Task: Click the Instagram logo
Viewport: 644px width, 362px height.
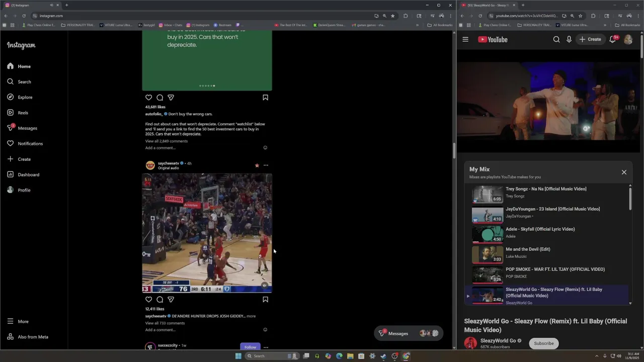Action: pos(21,45)
